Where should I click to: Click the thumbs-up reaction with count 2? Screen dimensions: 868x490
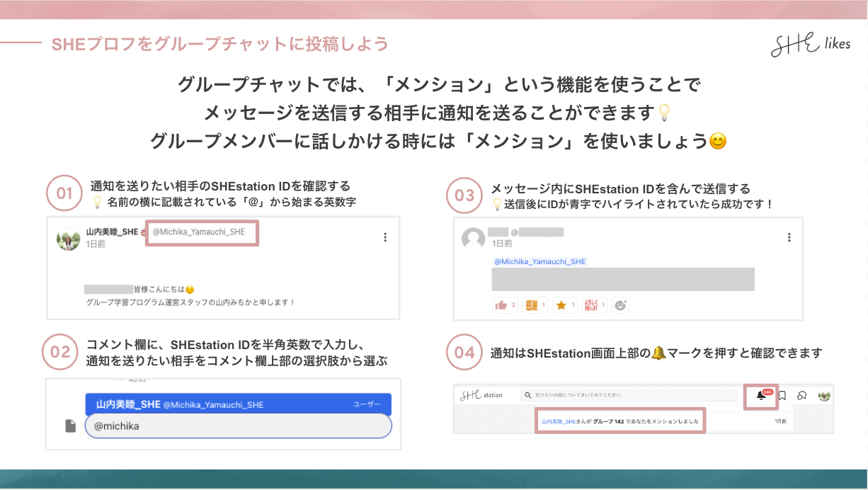[506, 305]
